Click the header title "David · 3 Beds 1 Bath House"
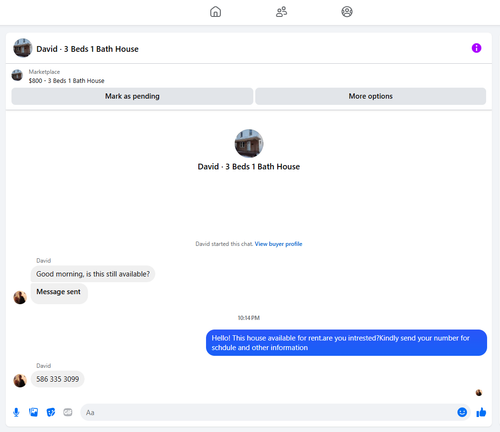 click(87, 49)
